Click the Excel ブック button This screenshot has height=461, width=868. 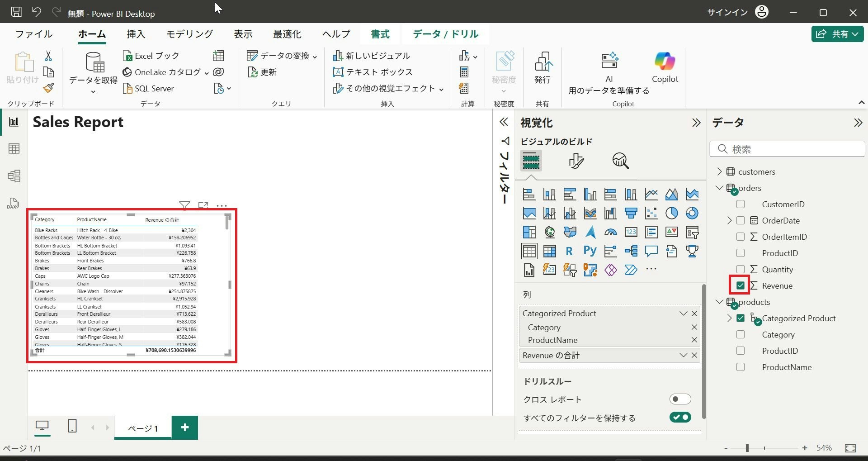click(151, 56)
